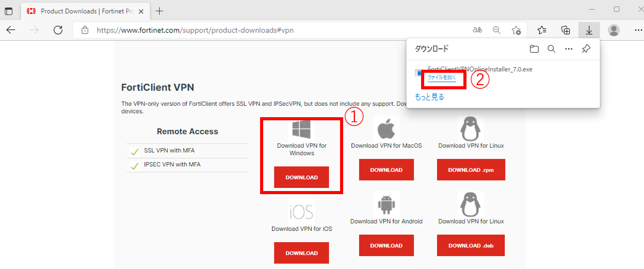Click IPSEC VPN with MFA text
The height and width of the screenshot is (269, 644).
[x=172, y=165]
